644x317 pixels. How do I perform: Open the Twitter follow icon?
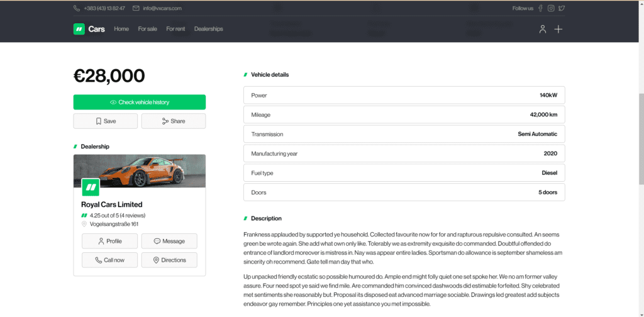tap(562, 8)
